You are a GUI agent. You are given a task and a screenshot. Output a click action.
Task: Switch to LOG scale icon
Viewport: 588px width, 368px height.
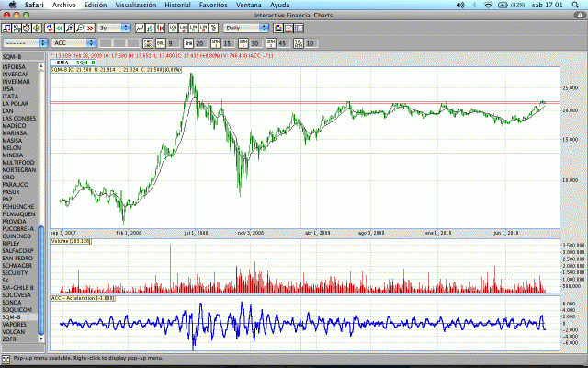tap(173, 29)
